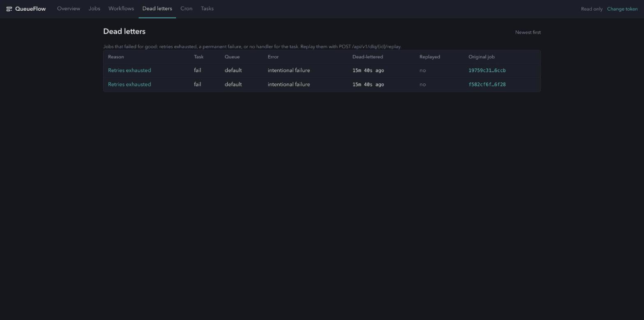Click 15m 40s ago in the 19759c31…6ccb row
Image resolution: width=644 pixels, height=320 pixels.
coord(368,70)
